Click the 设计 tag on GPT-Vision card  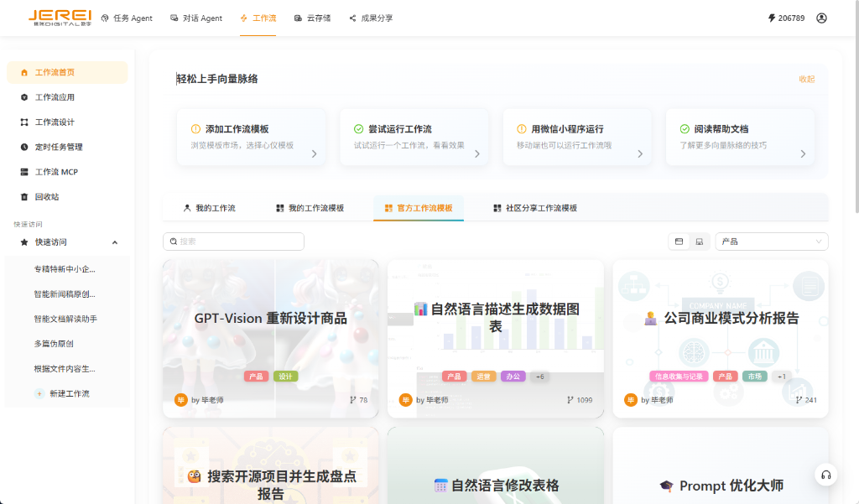[x=285, y=377]
